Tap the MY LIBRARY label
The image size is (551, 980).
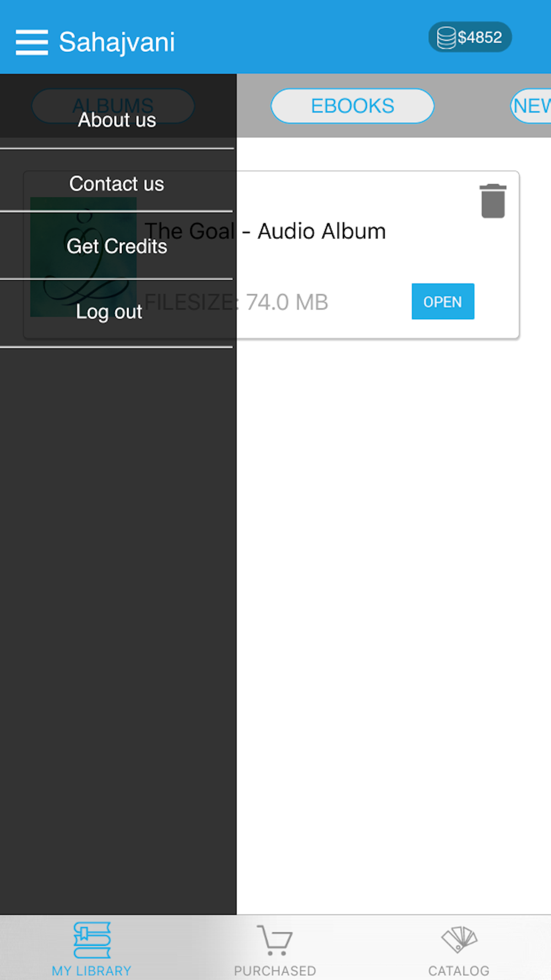[x=91, y=971]
